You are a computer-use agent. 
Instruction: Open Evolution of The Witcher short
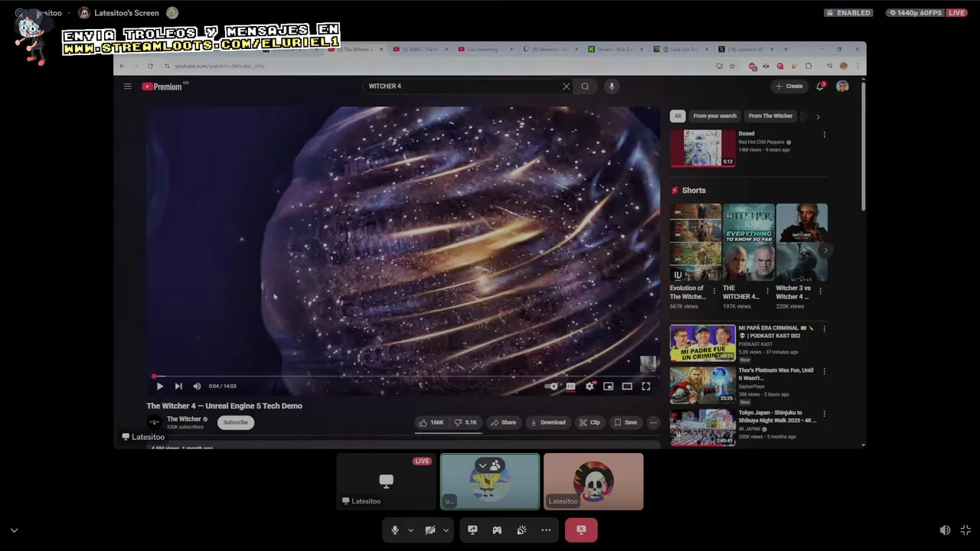(x=695, y=243)
